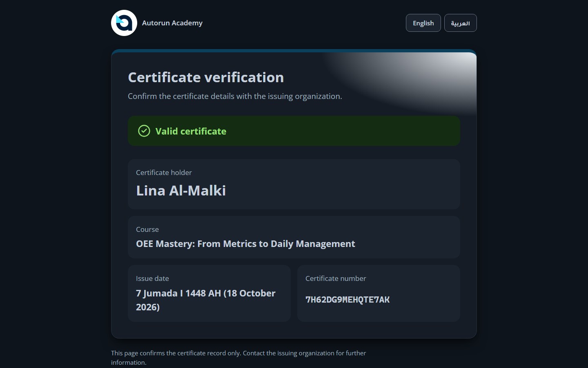Image resolution: width=588 pixels, height=368 pixels.
Task: Select certificate number 7H62DG9MEHQTE7AK
Action: coord(347,300)
